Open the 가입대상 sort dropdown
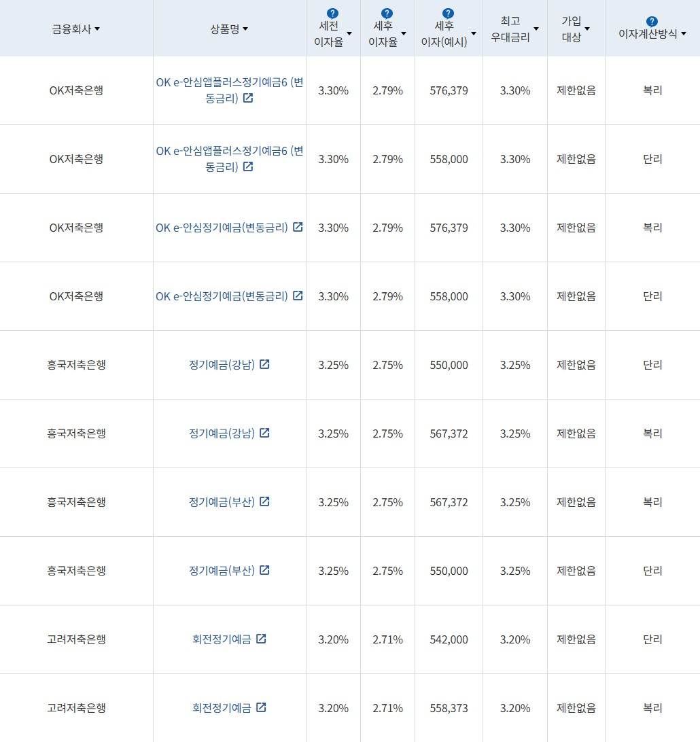The width and height of the screenshot is (700, 742). coord(588,29)
